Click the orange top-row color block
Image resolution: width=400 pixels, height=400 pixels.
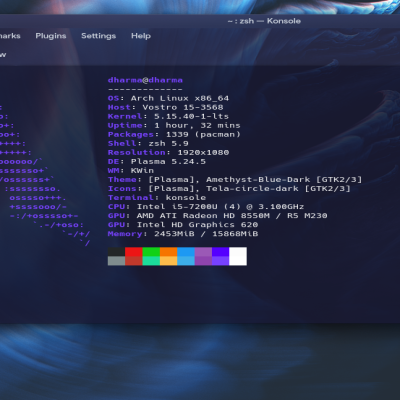coord(169,251)
